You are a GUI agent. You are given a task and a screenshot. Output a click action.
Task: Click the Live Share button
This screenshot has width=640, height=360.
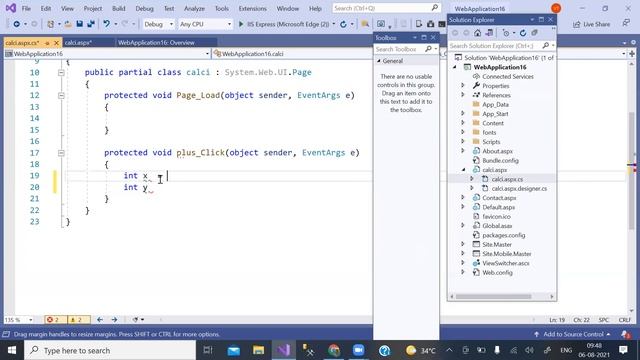click(x=591, y=24)
